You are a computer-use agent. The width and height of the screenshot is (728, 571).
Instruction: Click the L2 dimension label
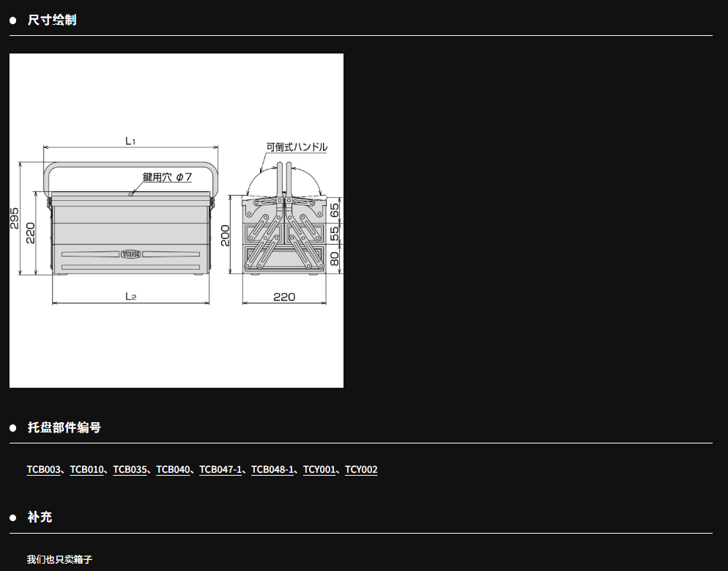(130, 296)
